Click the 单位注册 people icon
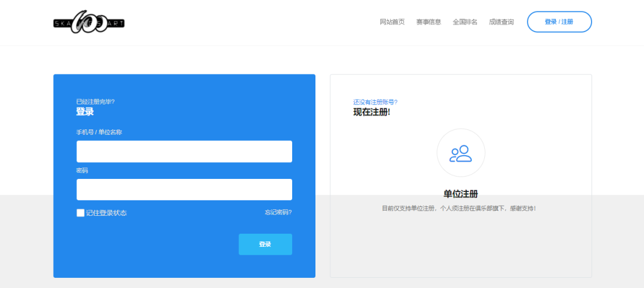The image size is (644, 288). [460, 153]
